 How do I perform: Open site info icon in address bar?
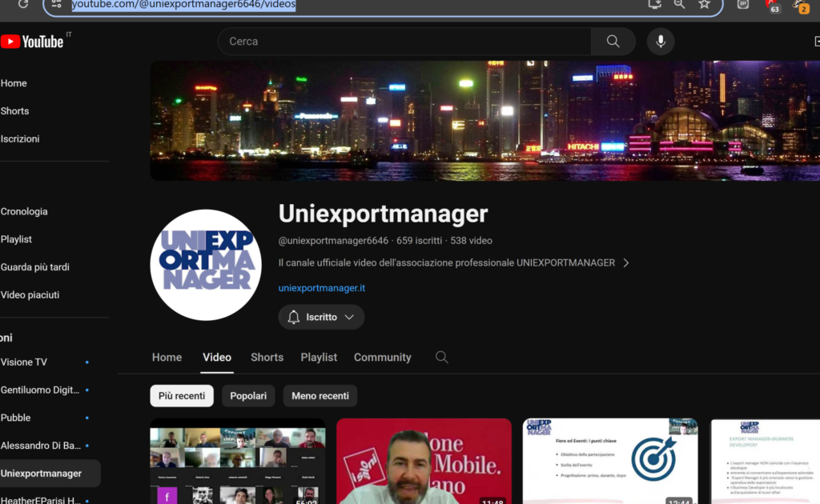point(57,4)
